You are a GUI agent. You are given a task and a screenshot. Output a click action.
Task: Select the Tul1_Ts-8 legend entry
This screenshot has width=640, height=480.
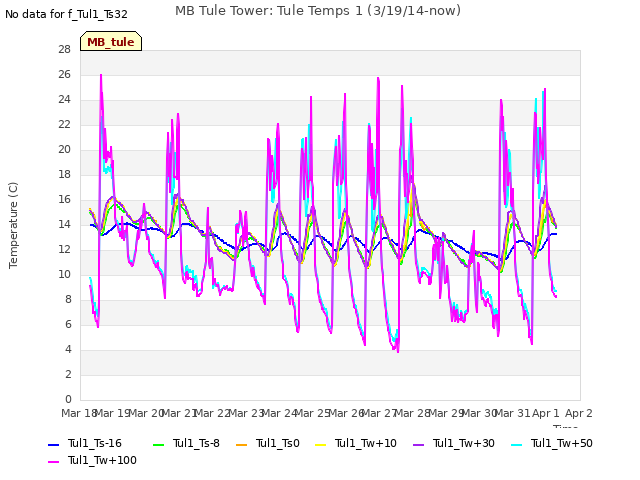click(186, 444)
